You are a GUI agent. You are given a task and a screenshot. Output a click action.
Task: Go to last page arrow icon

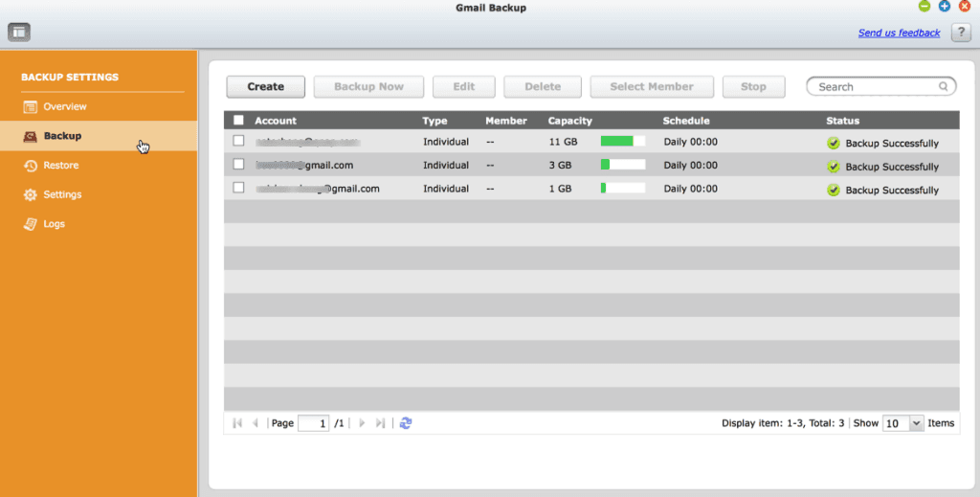pos(380,423)
